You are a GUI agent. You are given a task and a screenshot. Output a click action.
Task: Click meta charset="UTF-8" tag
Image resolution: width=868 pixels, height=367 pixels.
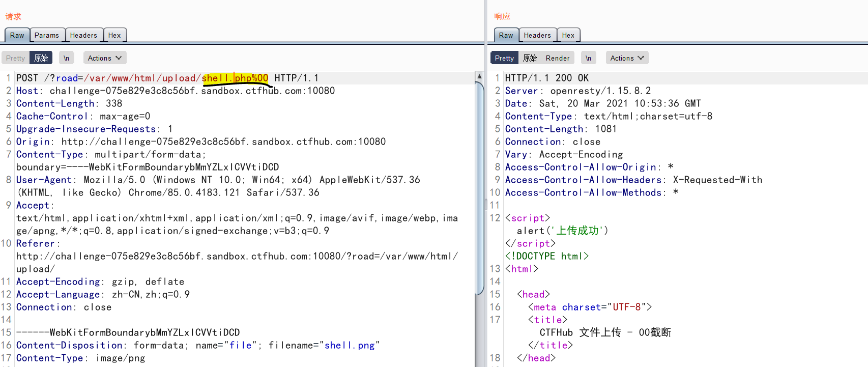pos(590,307)
